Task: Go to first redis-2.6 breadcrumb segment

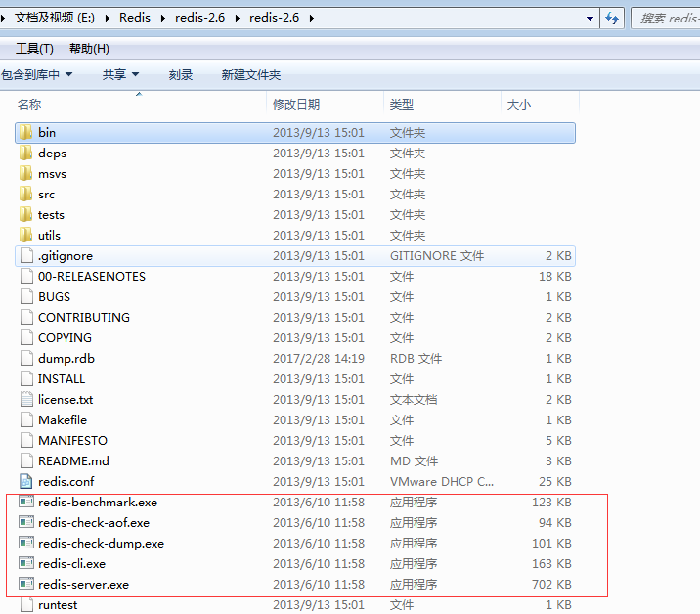Action: click(200, 18)
